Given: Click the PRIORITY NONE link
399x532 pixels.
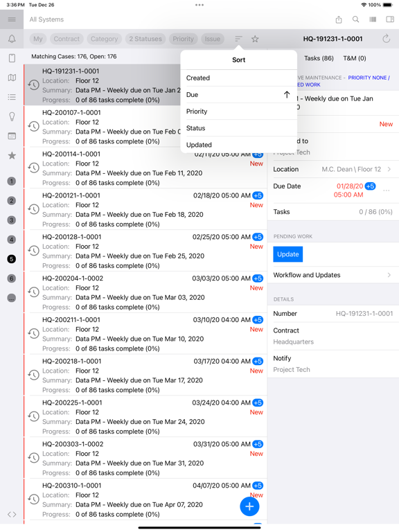Looking at the screenshot, I should pos(367,78).
